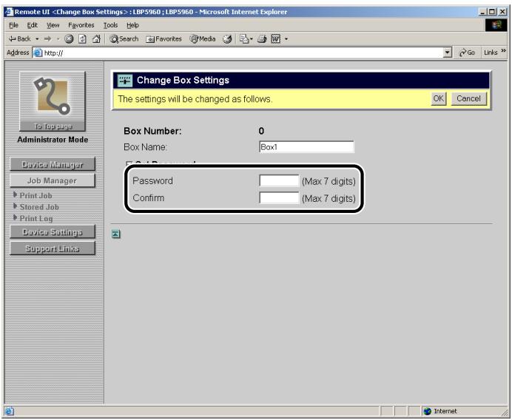Click the To Top page image
The height and width of the screenshot is (420, 512).
(x=53, y=101)
